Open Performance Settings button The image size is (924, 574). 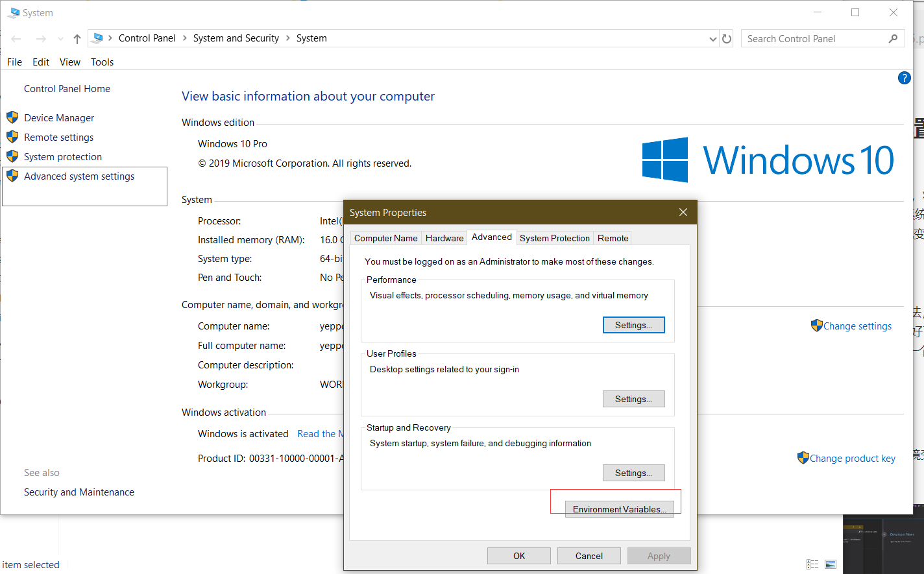[634, 325]
